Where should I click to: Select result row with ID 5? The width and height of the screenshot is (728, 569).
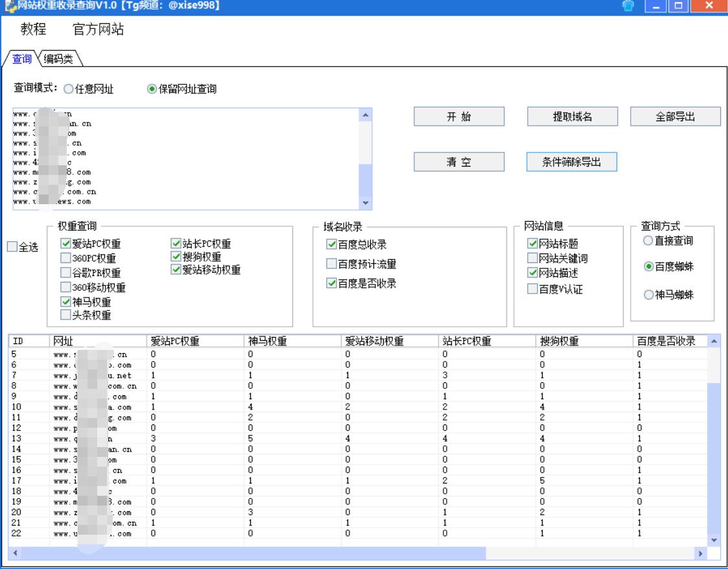(357, 354)
